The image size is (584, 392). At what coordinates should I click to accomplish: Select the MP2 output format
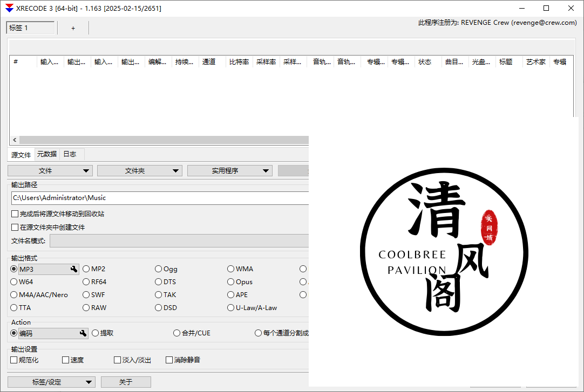pyautogui.click(x=86, y=269)
